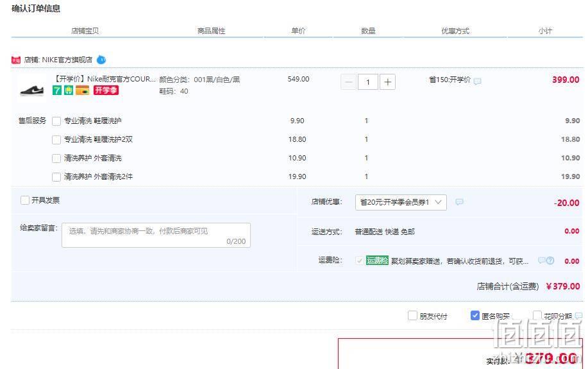
Task: Open the comment bubble next to 省150:开学价
Action: pyautogui.click(x=477, y=81)
